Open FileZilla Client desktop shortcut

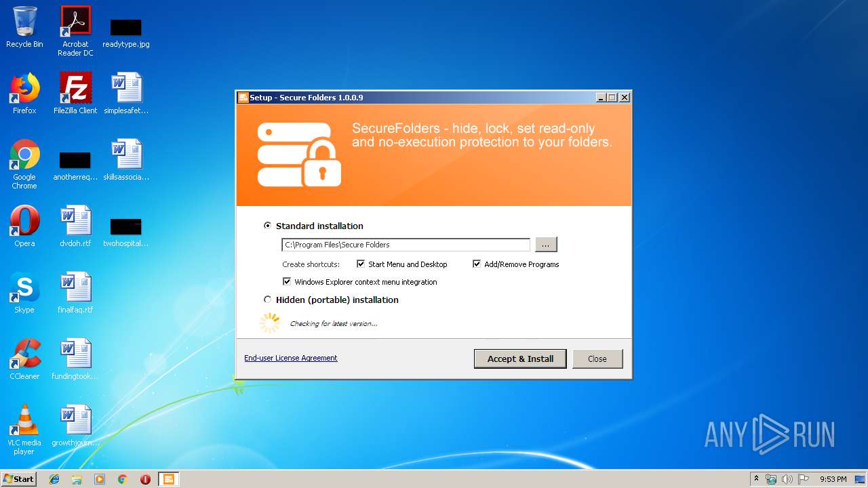[x=75, y=94]
